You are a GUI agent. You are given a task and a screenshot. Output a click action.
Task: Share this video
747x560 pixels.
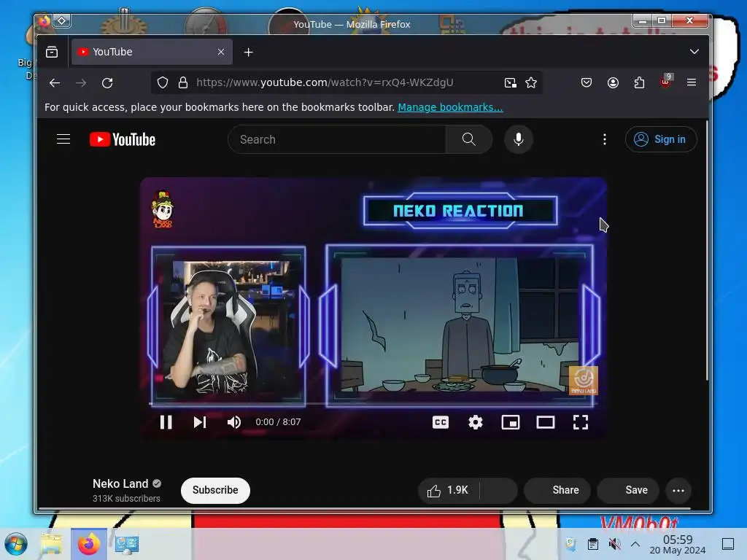[557, 490]
